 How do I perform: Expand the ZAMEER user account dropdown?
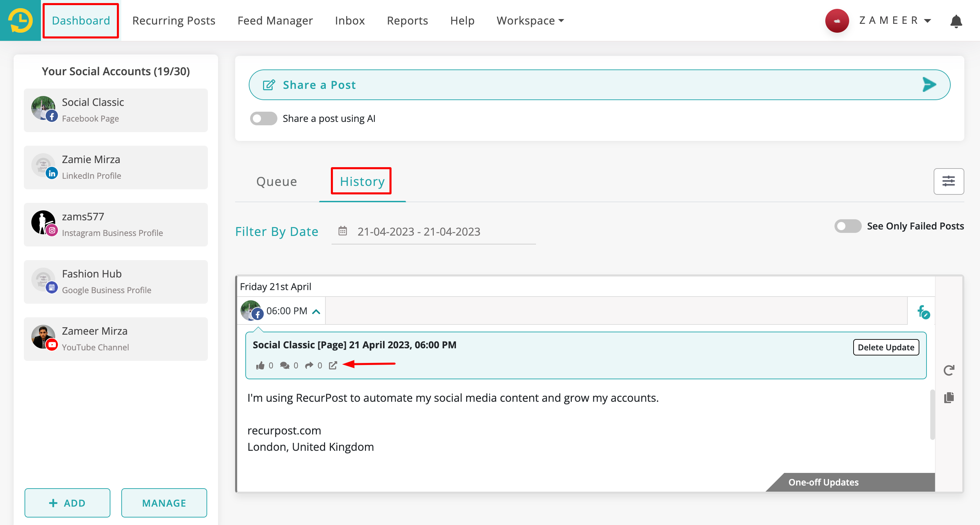point(895,20)
